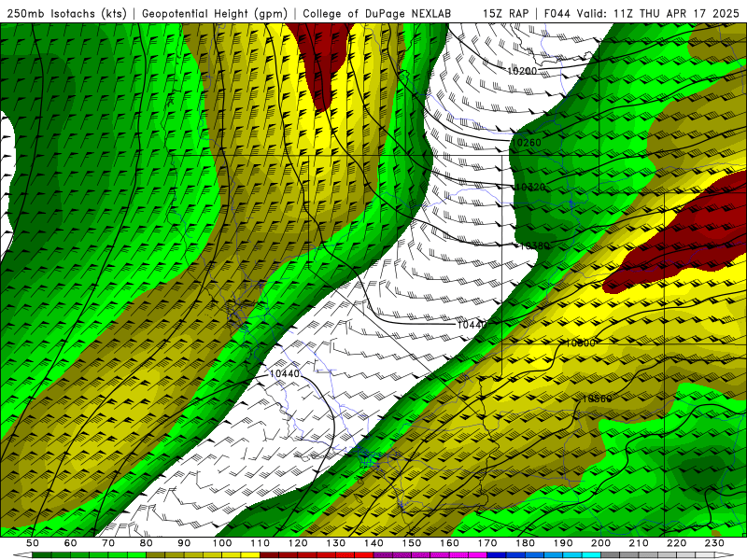
Task: Click the 80 knot colorbar label
Action: pos(147,543)
